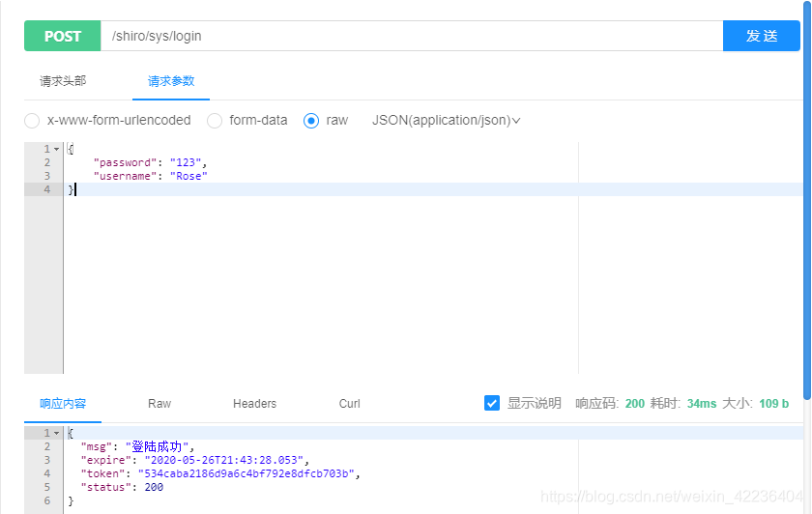Click the "token" key in response
812x514 pixels.
coord(102,473)
